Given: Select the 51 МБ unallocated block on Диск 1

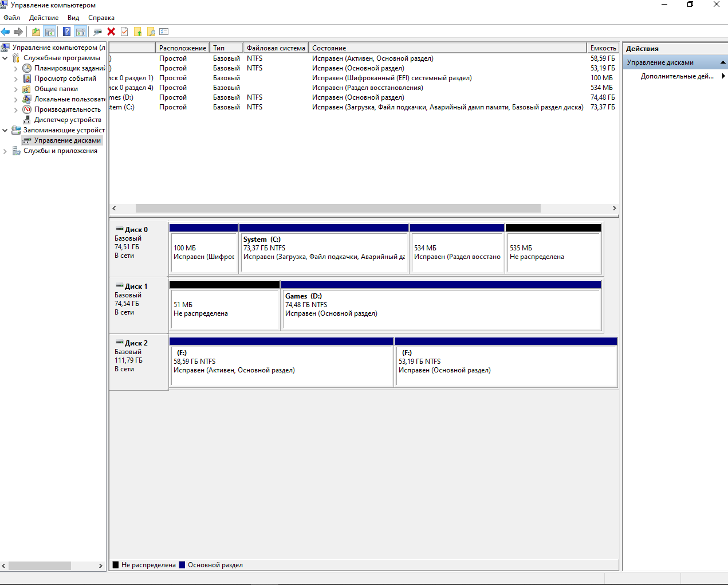Looking at the screenshot, I should (x=225, y=305).
